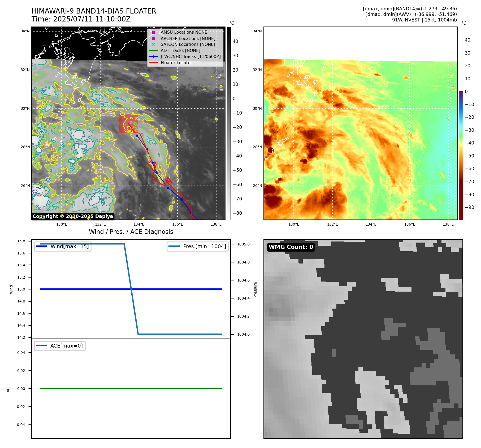Click the 'Wind / Pres. / ACE Diagnosis' chart title
Screen dimensions: 481x448
click(x=131, y=232)
